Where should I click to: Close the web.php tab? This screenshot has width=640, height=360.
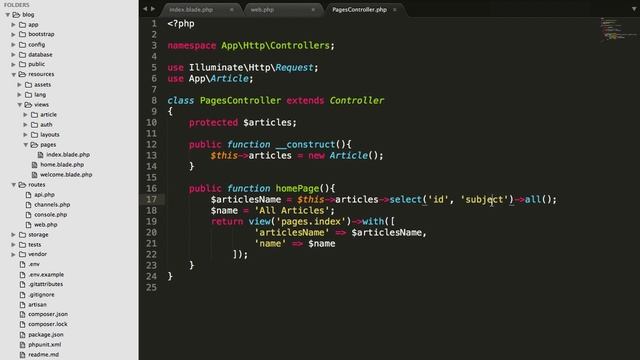313,9
